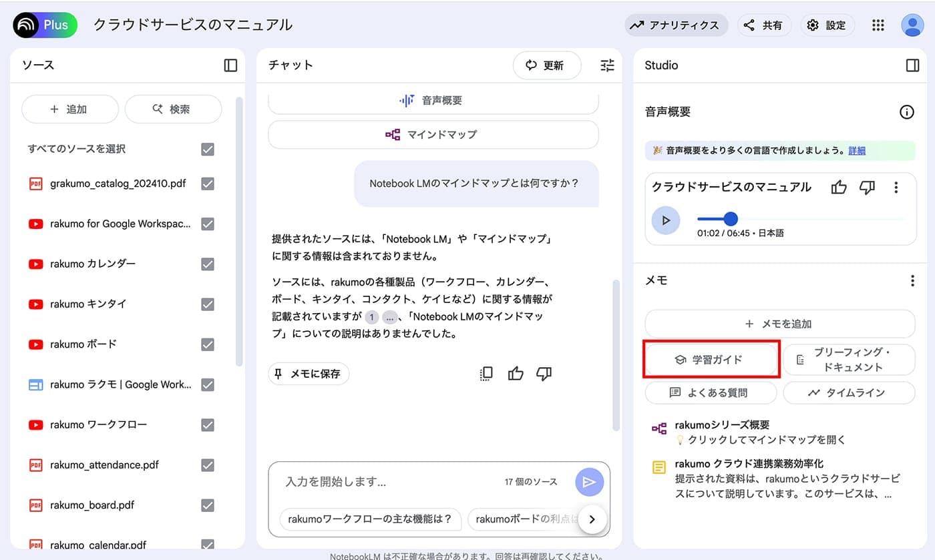This screenshot has height=560, width=935.
Task: Click YouTube icon for rakumo キンタイ
Action: coord(35,304)
